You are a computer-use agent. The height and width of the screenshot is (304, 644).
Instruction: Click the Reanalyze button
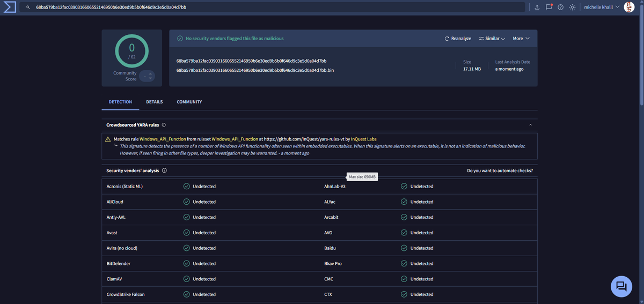(x=458, y=39)
